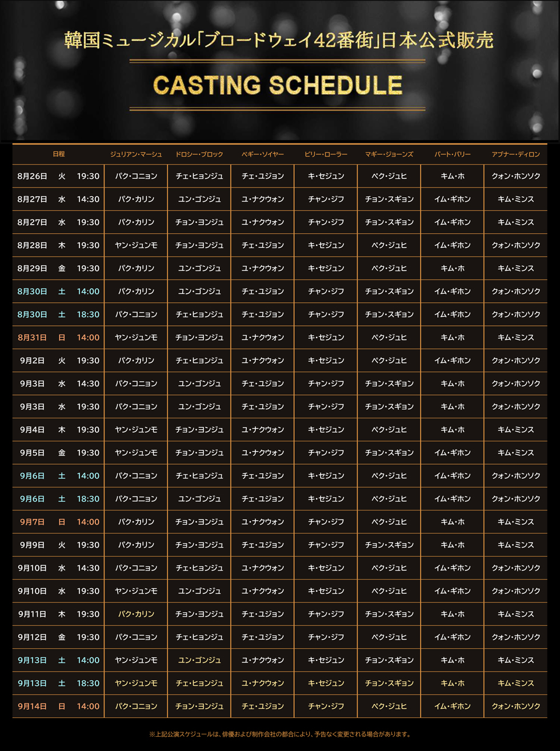Click the "9月9日" date cell

tap(32, 545)
